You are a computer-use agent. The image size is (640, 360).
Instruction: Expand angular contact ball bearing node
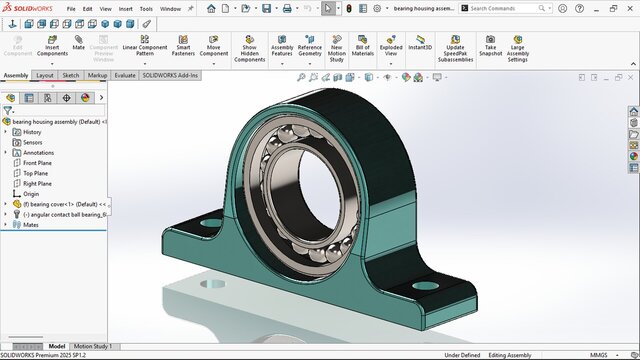coord(6,214)
